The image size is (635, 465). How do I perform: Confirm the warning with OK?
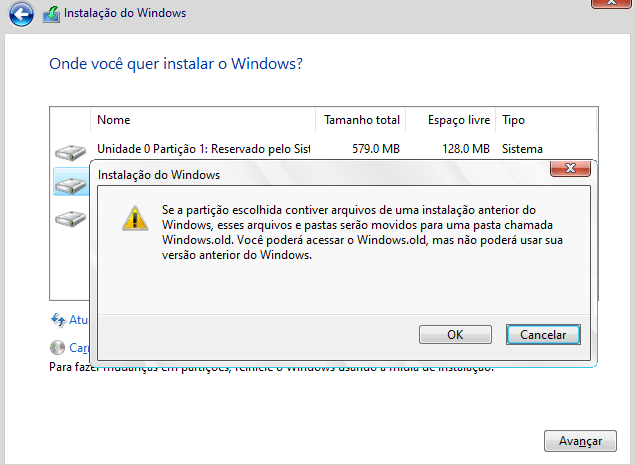point(455,335)
